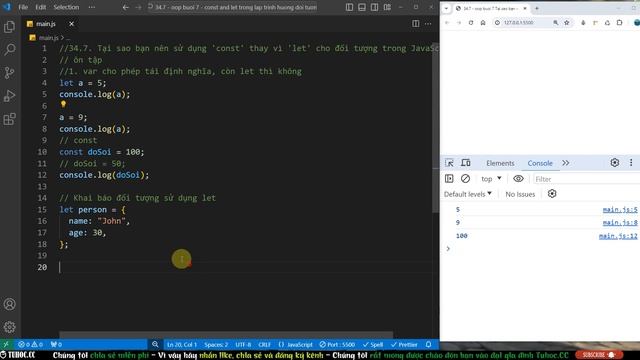Viewport: 640px width, 360px height.
Task: Open the Selection menu
Action: [66, 7]
